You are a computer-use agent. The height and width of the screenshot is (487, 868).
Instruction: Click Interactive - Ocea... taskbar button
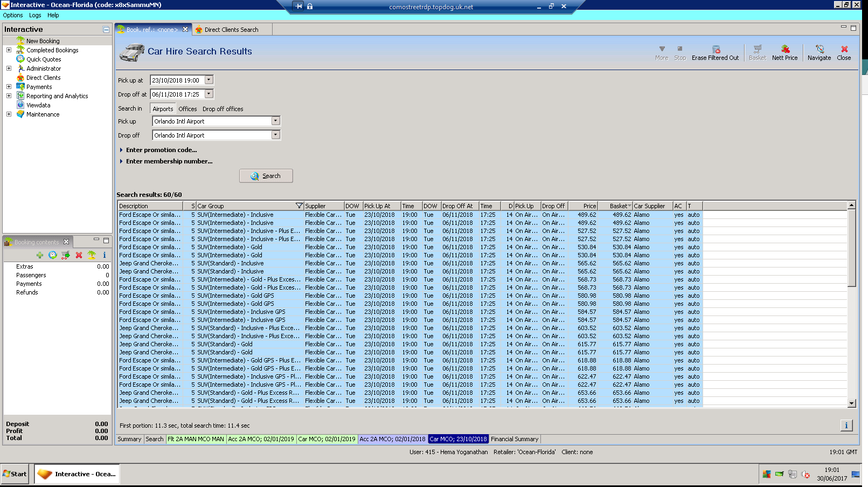click(x=77, y=474)
